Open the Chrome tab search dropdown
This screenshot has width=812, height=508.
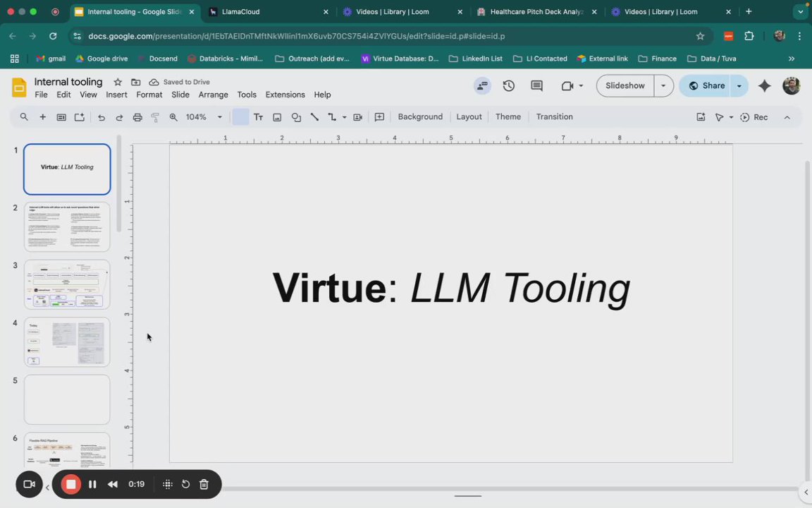(801, 11)
